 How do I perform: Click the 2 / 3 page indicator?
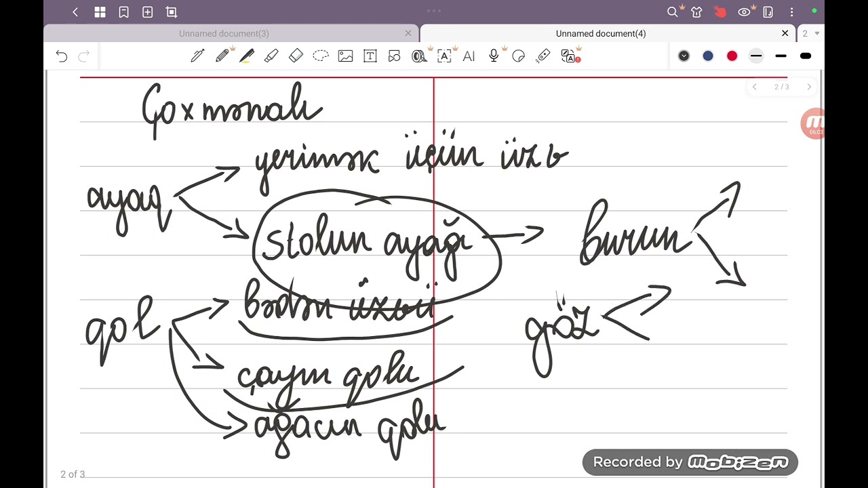782,87
